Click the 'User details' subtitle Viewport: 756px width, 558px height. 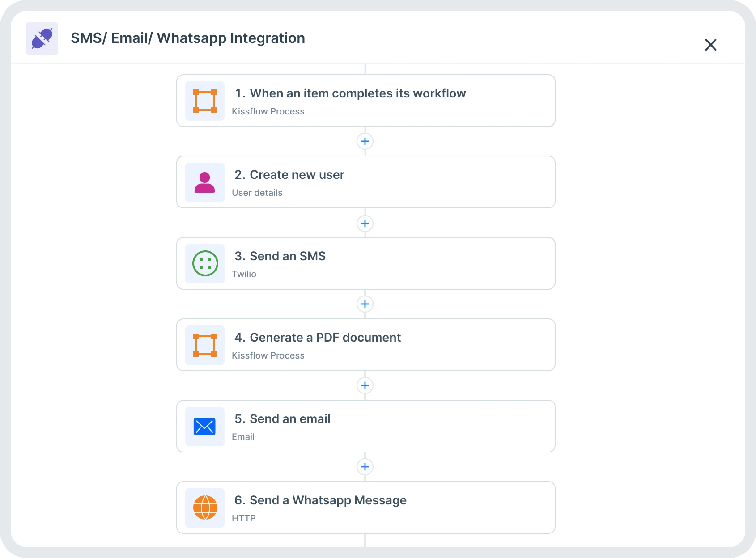(257, 193)
